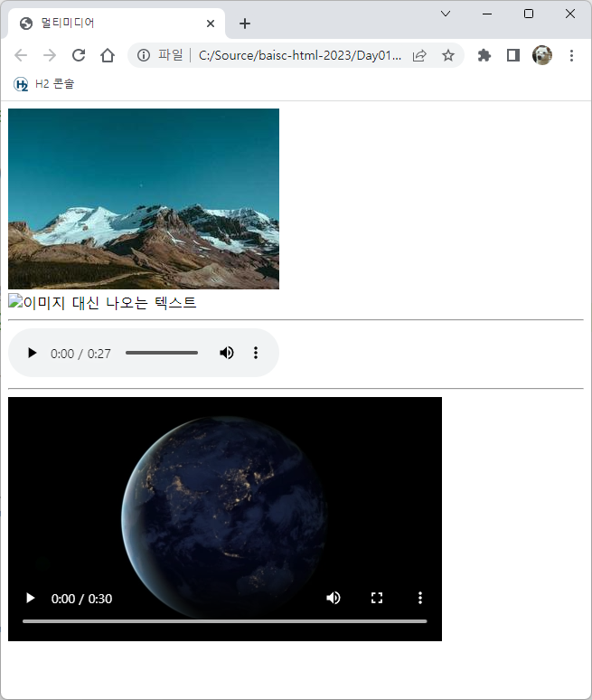Mute the video volume
Screen dimensions: 592x700
334,598
